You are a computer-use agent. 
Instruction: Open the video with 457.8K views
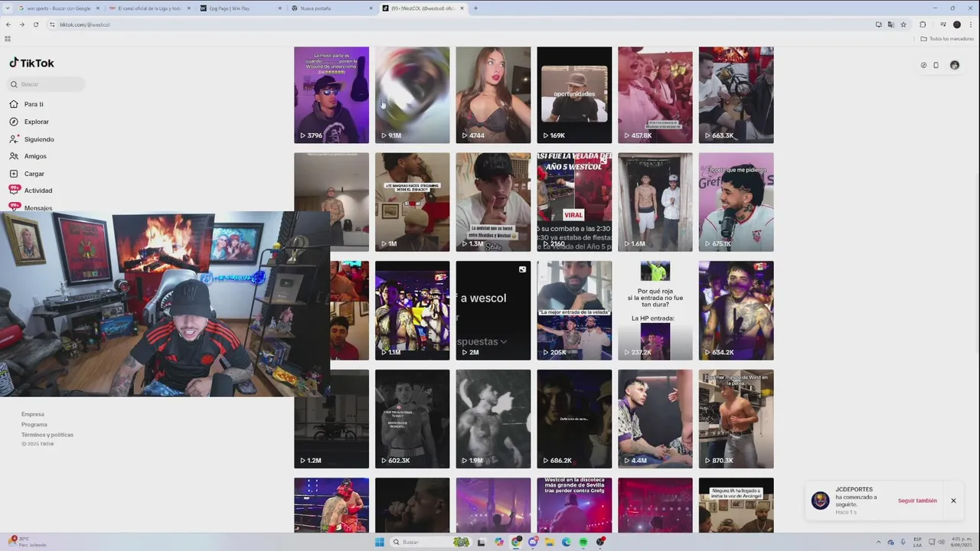tap(655, 95)
